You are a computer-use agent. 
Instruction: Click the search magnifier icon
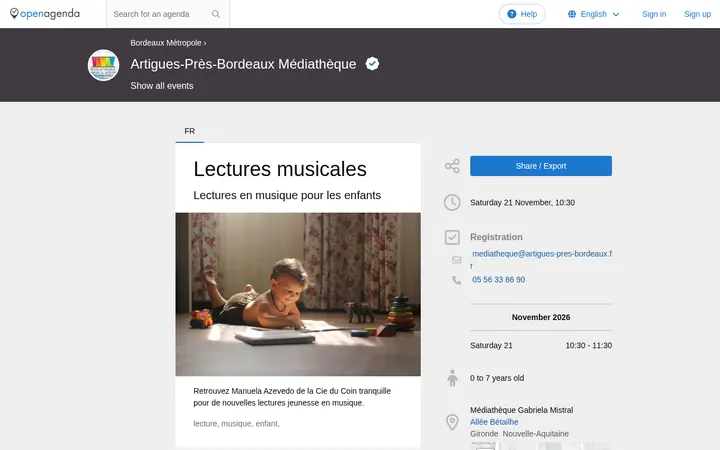tap(216, 14)
